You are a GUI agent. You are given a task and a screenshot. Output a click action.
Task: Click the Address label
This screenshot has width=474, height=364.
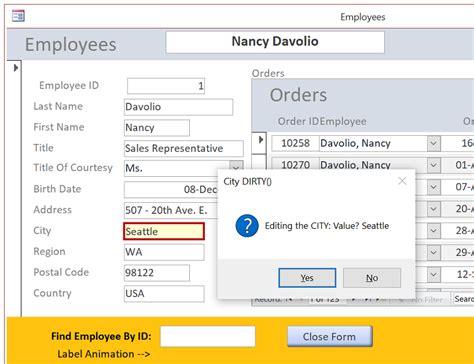52,210
